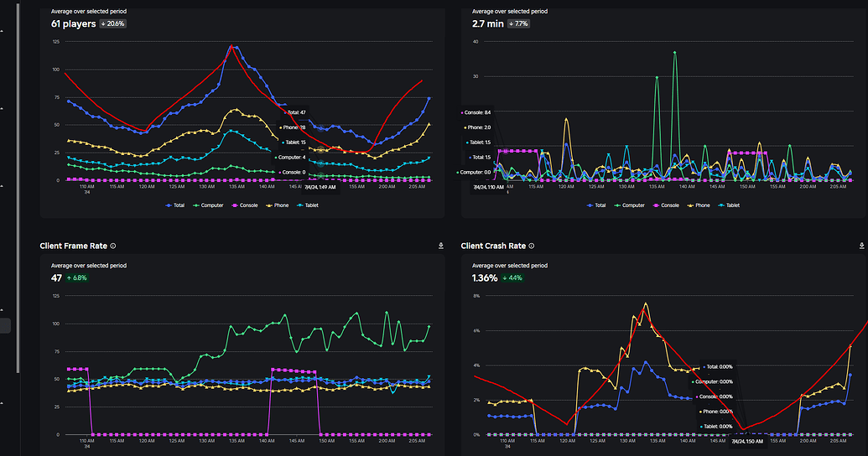
Task: Click the 6.8% increase badge next to 47
Action: tap(77, 277)
